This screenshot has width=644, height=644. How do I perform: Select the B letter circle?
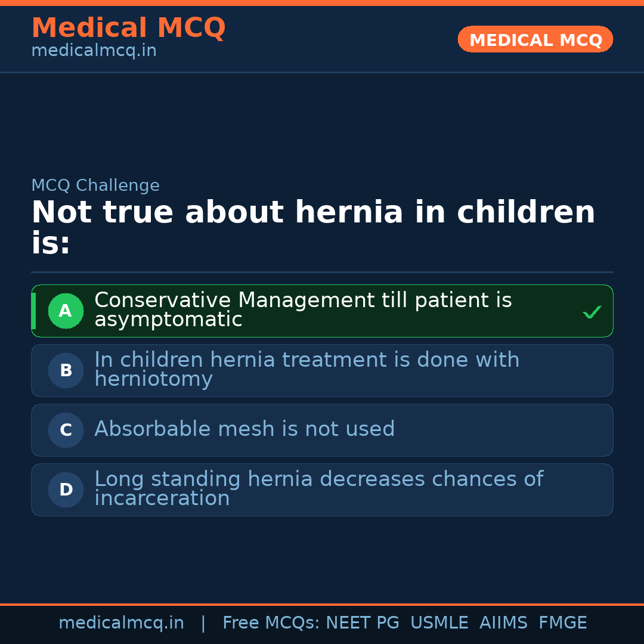tap(66, 370)
